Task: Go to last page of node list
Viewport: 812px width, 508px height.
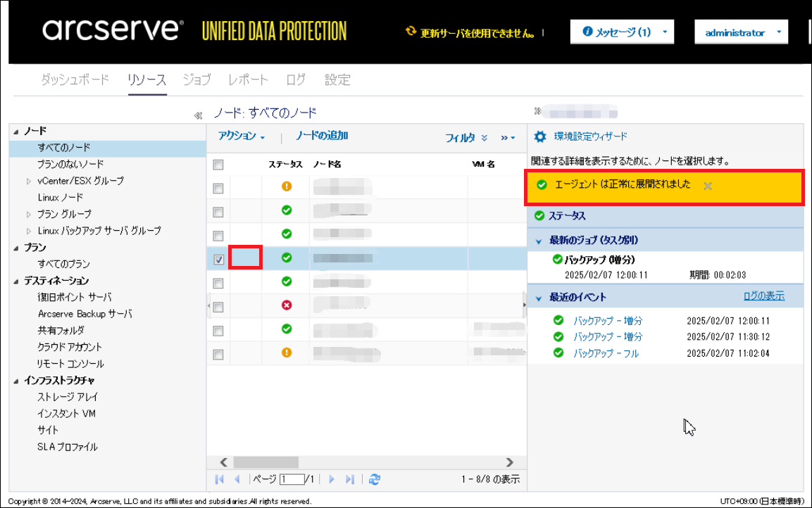Action: (349, 480)
